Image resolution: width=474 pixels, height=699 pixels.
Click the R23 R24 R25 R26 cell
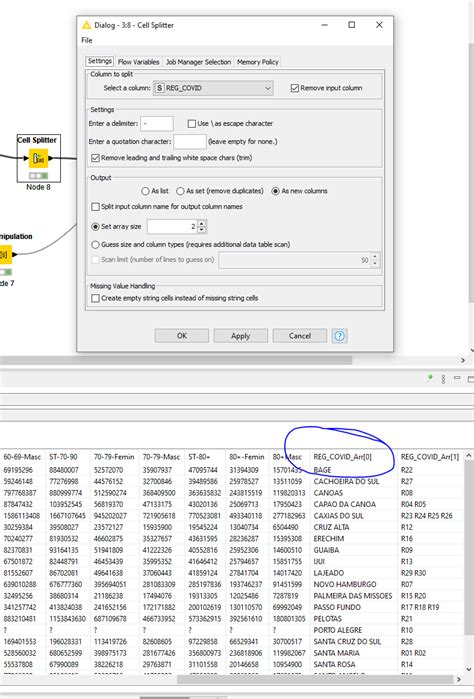coord(427,516)
